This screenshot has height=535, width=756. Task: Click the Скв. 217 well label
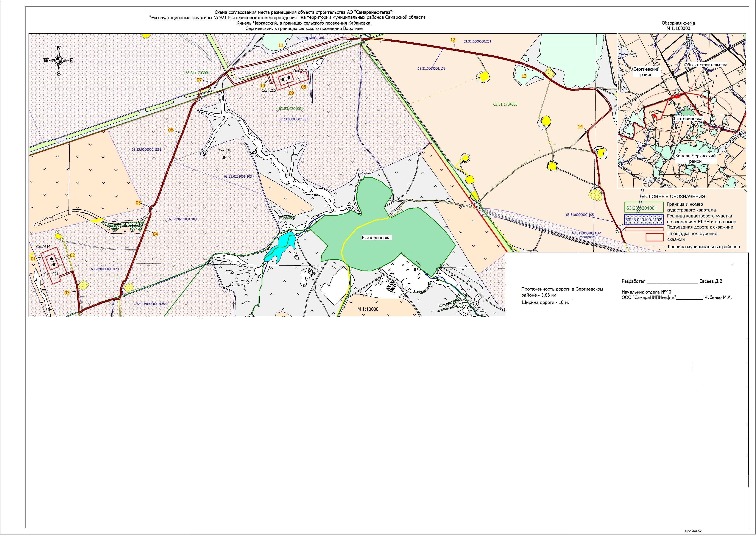point(300,71)
